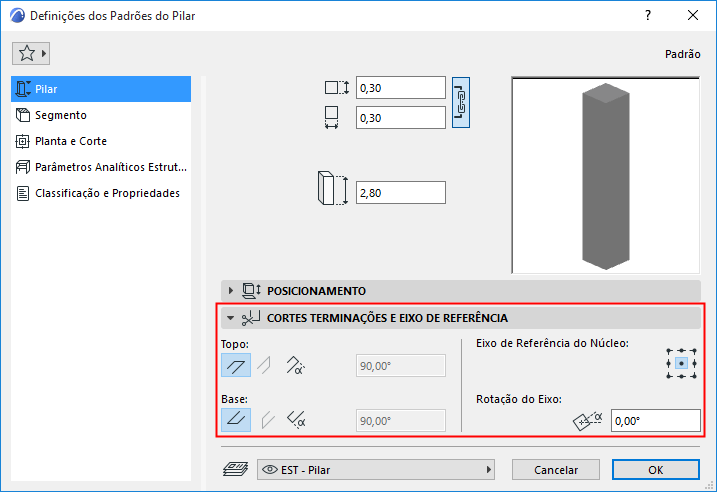Close the Definições dos Padrões dialog
Image resolution: width=717 pixels, height=492 pixels.
click(x=693, y=16)
